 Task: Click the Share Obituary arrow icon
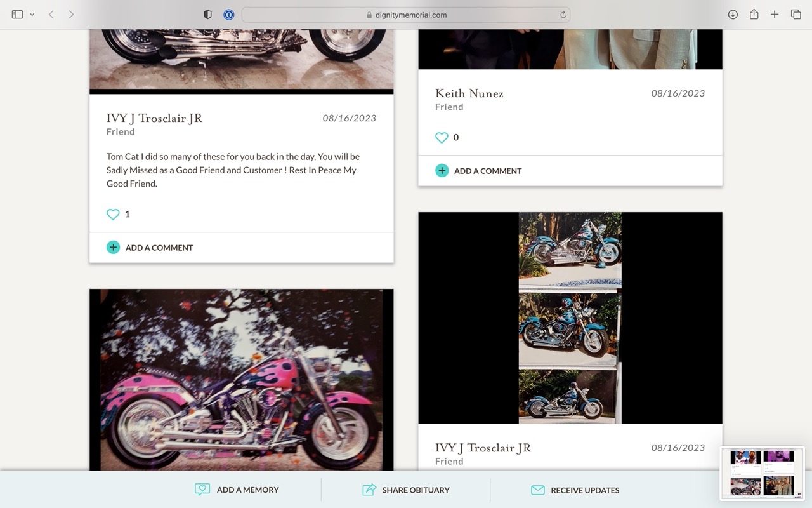click(369, 490)
